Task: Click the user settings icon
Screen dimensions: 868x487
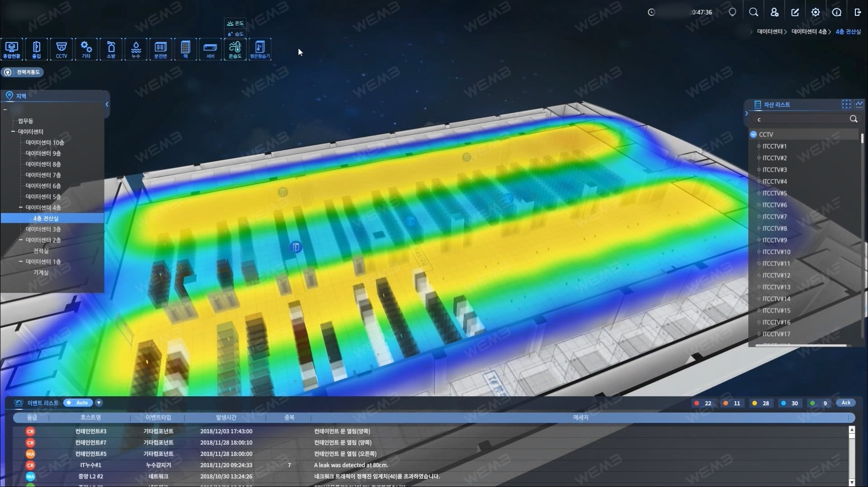Action: click(774, 12)
